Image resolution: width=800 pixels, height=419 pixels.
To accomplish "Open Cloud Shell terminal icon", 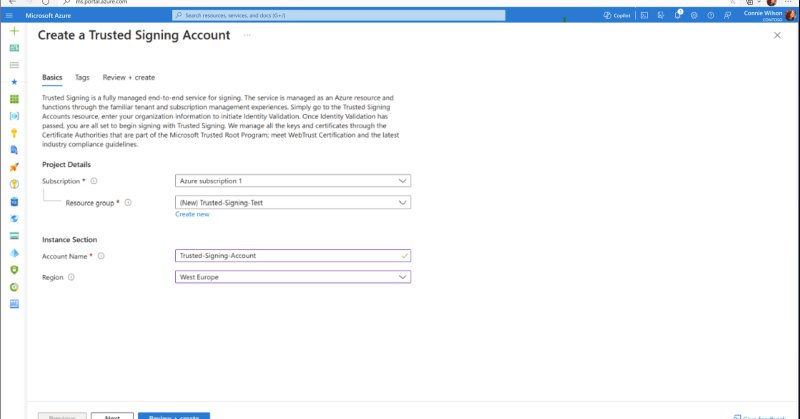I will pos(644,15).
